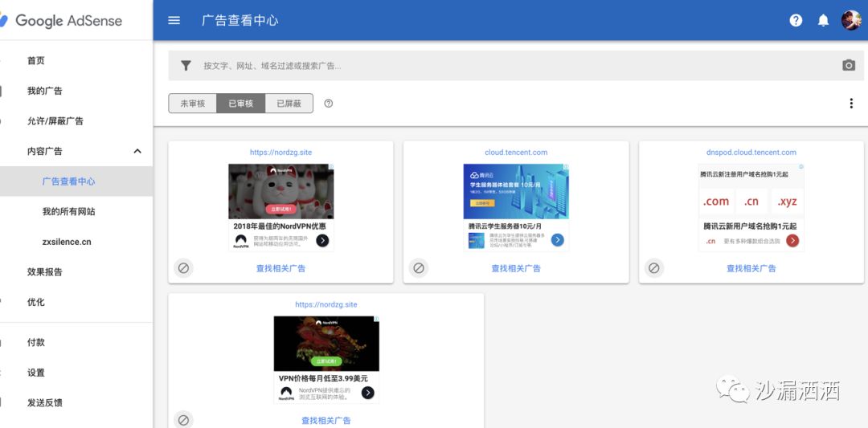The width and height of the screenshot is (868, 428).
Task: Open 发送反馈 in sidebar
Action: coord(45,403)
